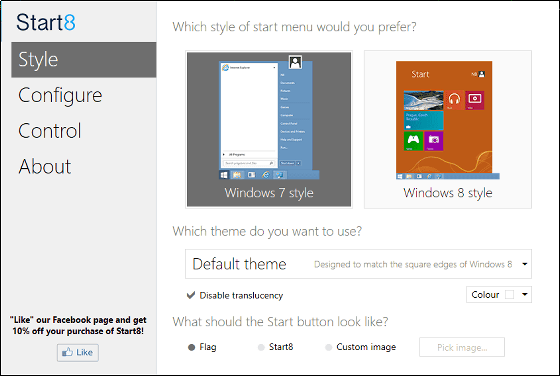Screen dimensions: 560x376
Task: Open the Style section
Action: point(84,60)
